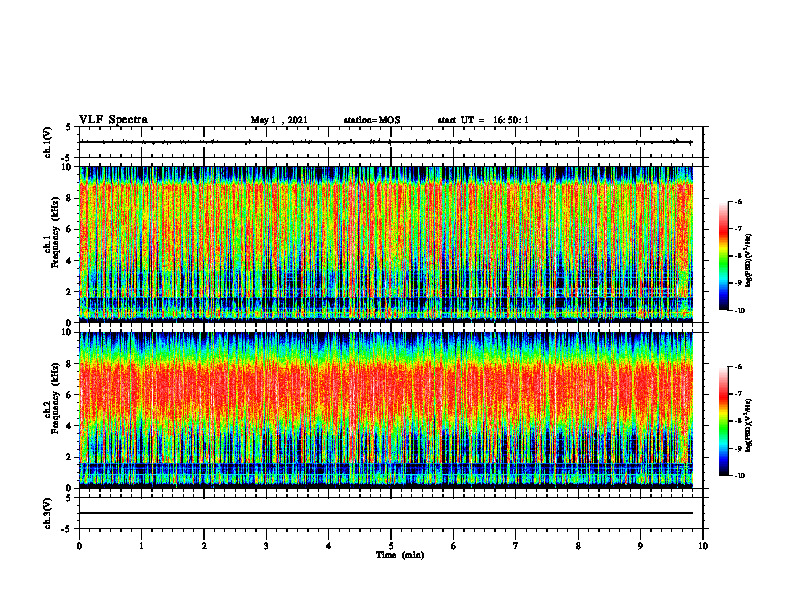Viewport: 792px width, 612px height.
Task: Click the log(PSD) label beside the ch.2 color scale
Action: tap(750, 426)
